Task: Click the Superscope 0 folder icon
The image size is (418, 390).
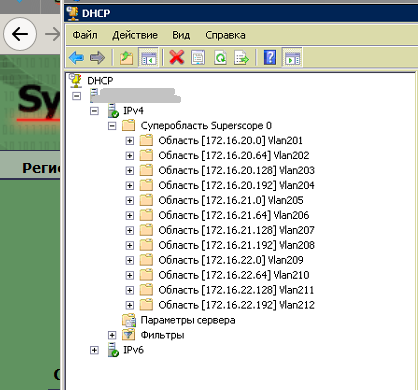Action: [128, 125]
